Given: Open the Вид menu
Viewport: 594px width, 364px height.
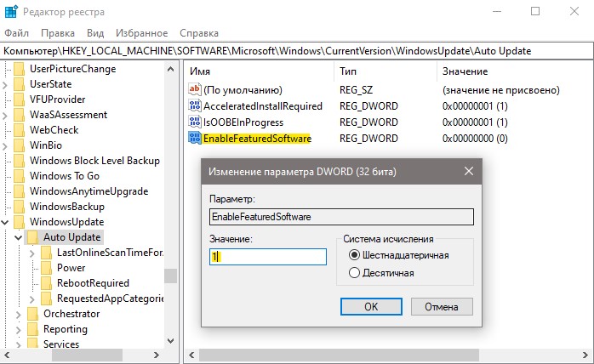Looking at the screenshot, I should [95, 33].
